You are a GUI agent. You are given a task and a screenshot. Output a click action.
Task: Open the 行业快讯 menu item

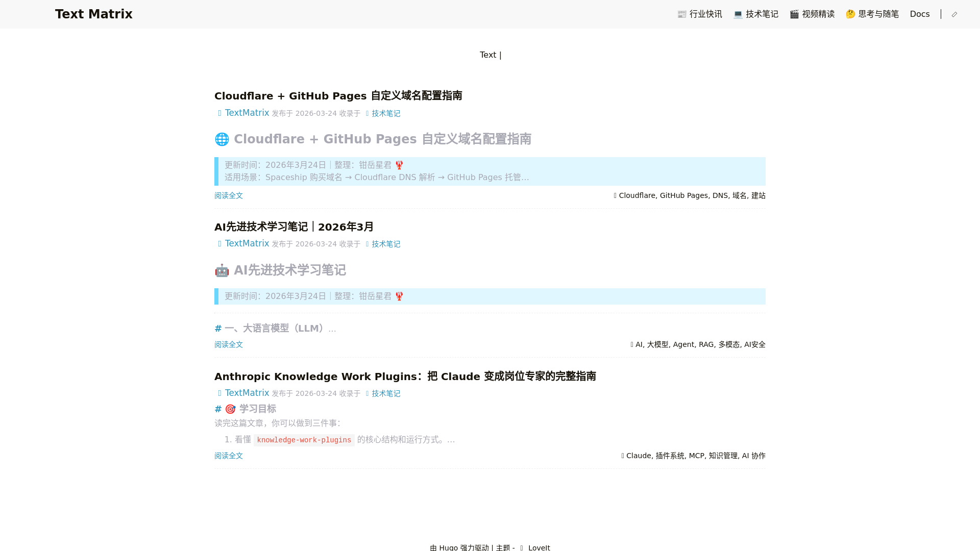(699, 14)
